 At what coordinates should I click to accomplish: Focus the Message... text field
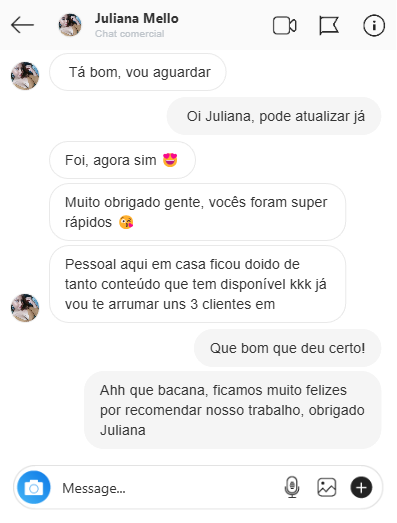167,488
